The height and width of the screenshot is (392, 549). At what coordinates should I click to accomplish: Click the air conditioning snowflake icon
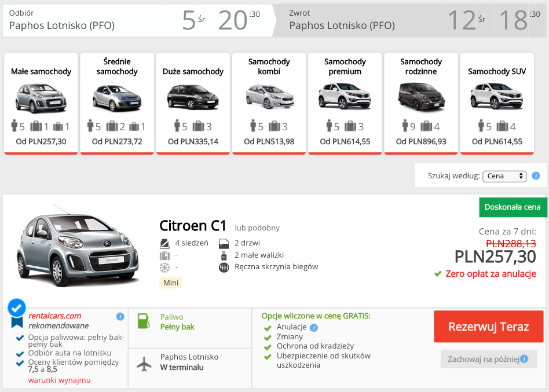164,268
